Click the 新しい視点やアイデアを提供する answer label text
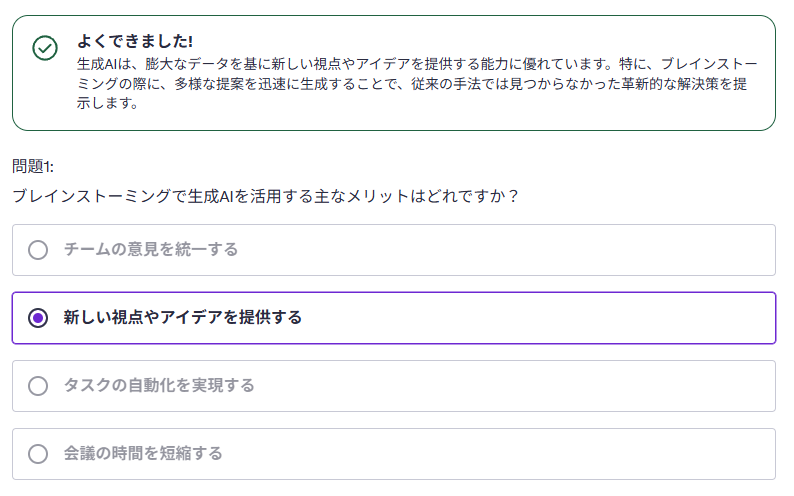The image size is (794, 496). 183,317
